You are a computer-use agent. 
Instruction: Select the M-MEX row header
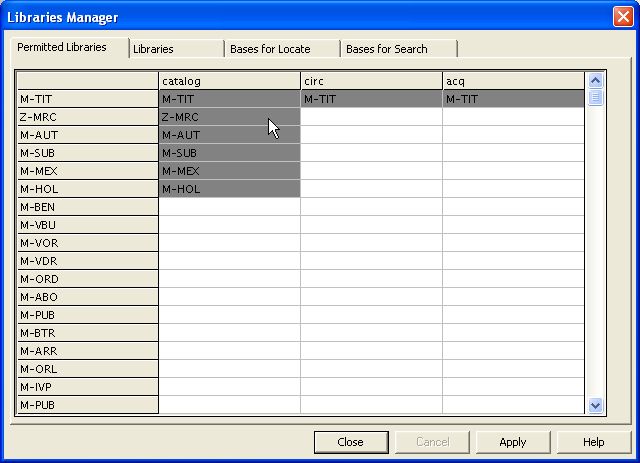click(88, 171)
